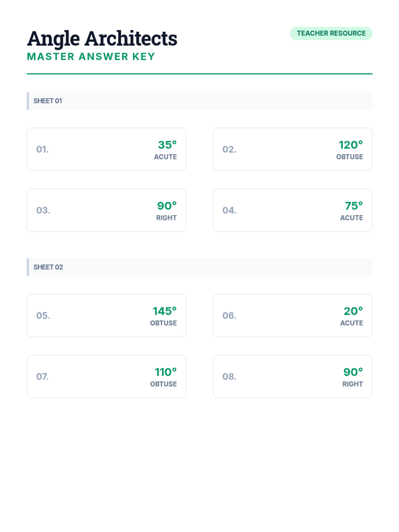
Task: Select answer card 06 with 20° acute
Action: (293, 315)
